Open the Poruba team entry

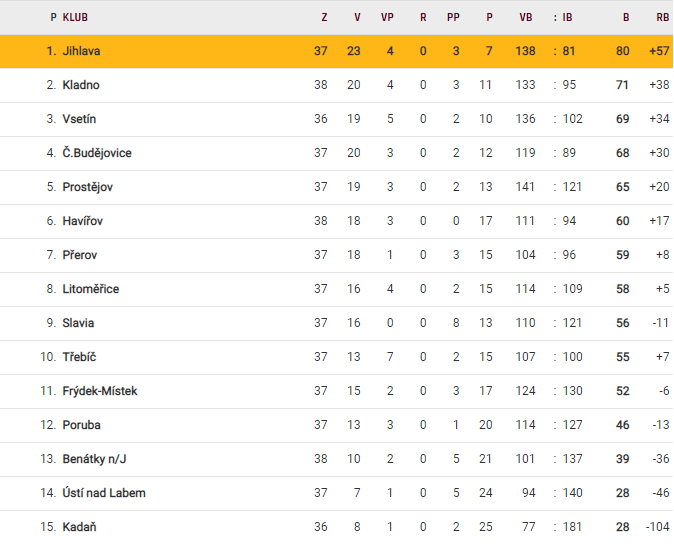click(x=81, y=425)
